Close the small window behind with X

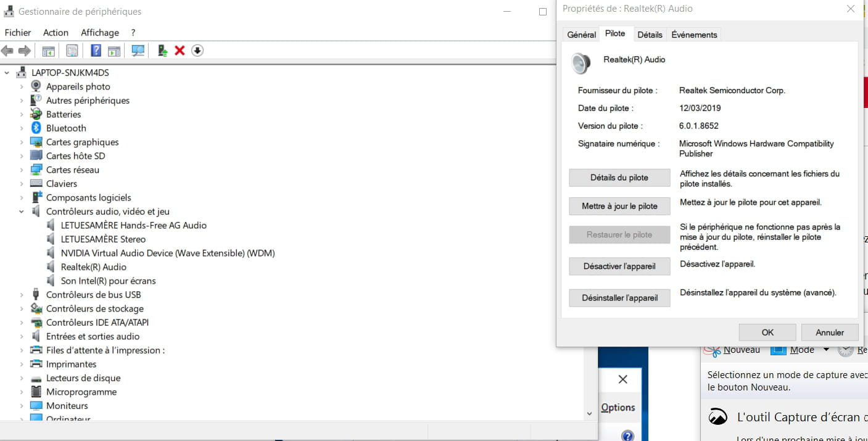622,380
